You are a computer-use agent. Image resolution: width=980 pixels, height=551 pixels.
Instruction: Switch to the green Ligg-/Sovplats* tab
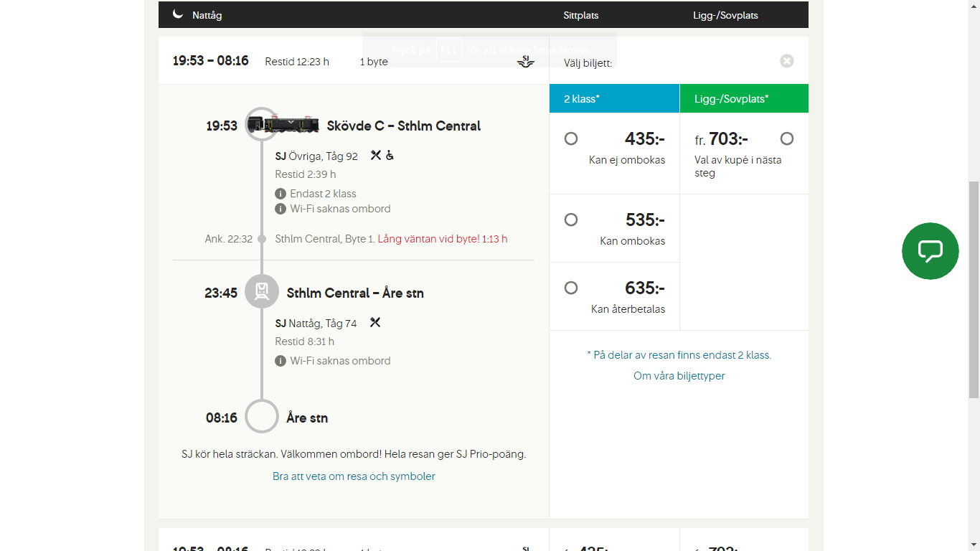point(744,98)
